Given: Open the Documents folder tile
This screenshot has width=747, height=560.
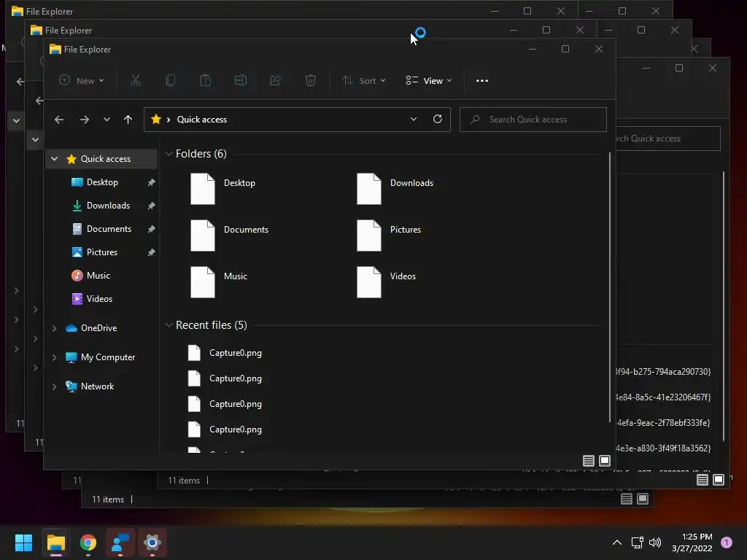Looking at the screenshot, I should 230,236.
